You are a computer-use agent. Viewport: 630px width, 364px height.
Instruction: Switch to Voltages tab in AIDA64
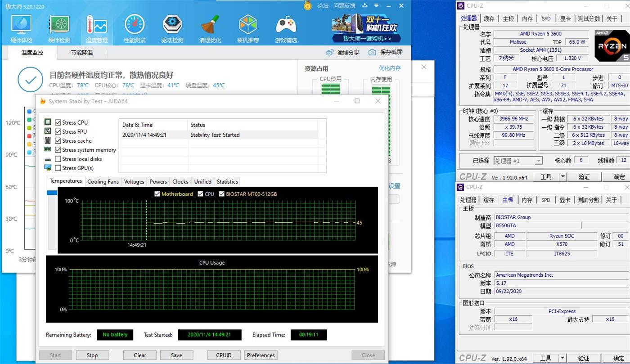point(134,181)
